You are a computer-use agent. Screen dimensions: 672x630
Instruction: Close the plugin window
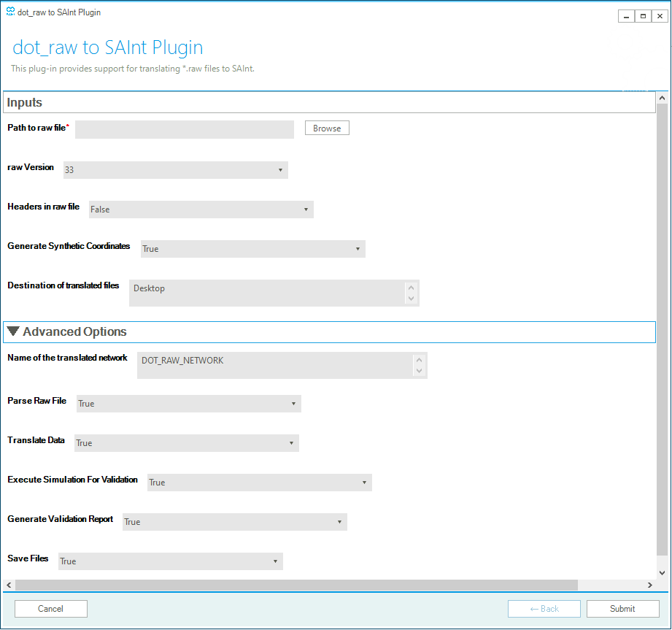coord(660,16)
